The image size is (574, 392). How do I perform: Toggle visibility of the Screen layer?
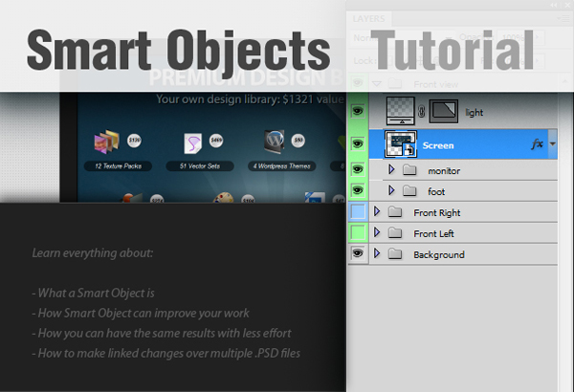point(358,143)
